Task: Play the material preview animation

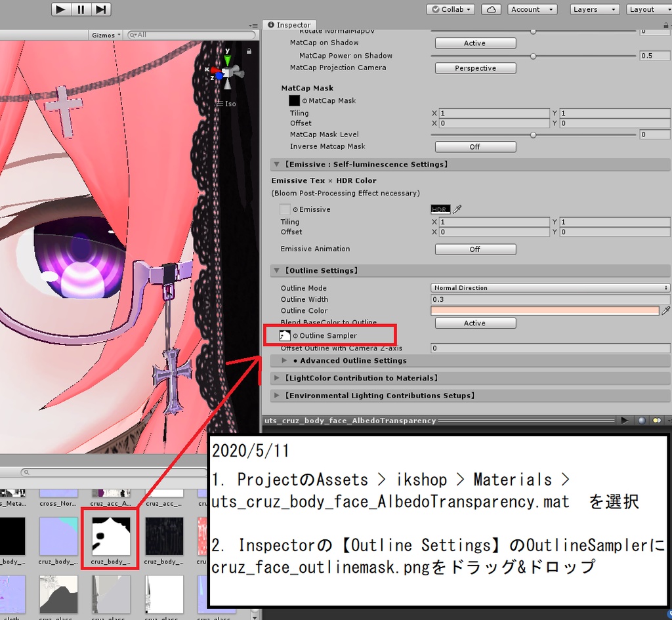Action: [624, 420]
